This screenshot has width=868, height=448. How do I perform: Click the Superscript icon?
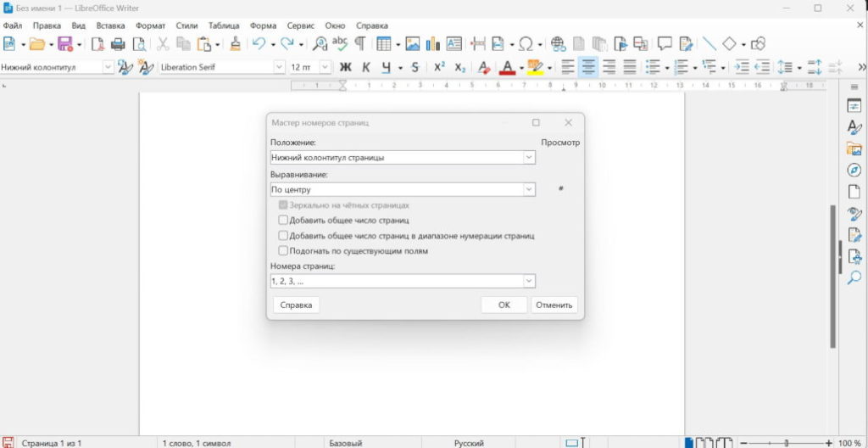point(440,67)
